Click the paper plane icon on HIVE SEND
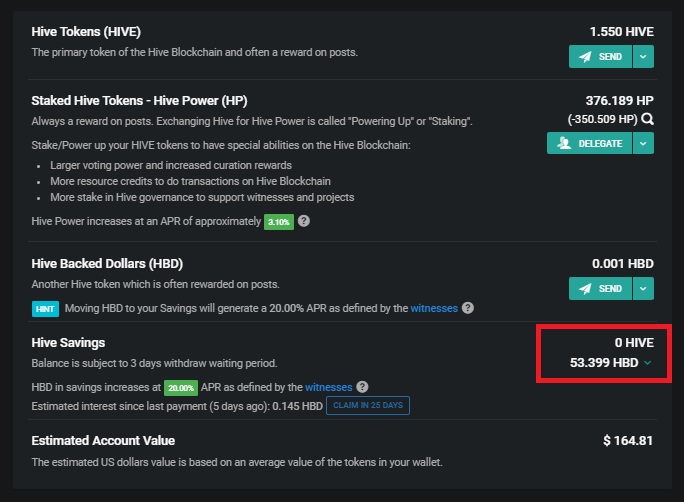The height and width of the screenshot is (502, 684). 585,57
